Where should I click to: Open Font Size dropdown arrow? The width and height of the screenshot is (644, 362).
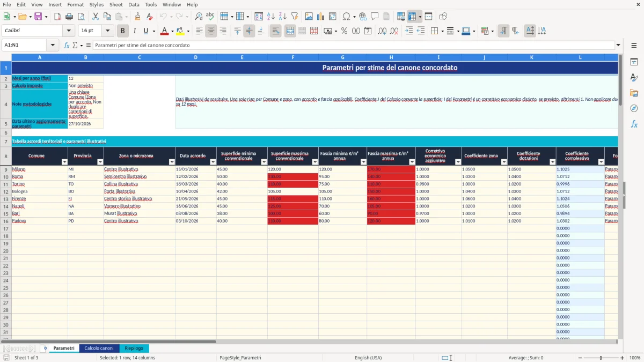(107, 31)
